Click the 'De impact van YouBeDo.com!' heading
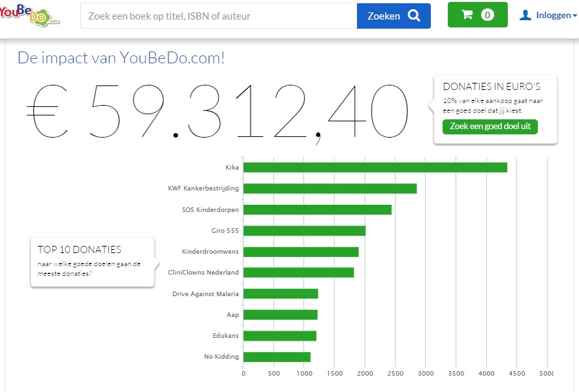Image resolution: width=579 pixels, height=392 pixels. (x=121, y=57)
